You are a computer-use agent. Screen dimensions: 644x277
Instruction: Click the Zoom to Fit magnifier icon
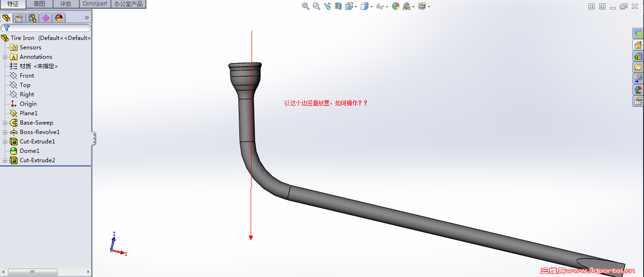305,6
